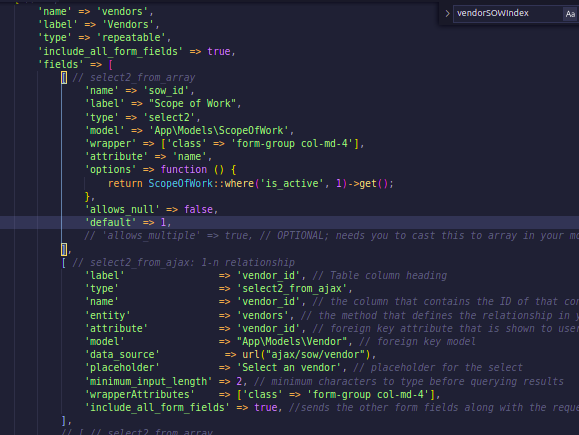Click 'include_all_form_fields' key near top

coord(110,51)
